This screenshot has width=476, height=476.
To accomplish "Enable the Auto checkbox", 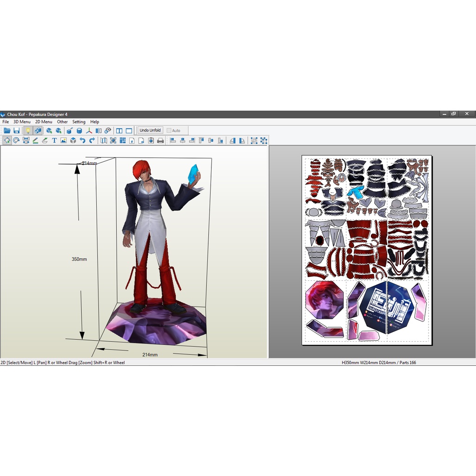I will [x=168, y=130].
